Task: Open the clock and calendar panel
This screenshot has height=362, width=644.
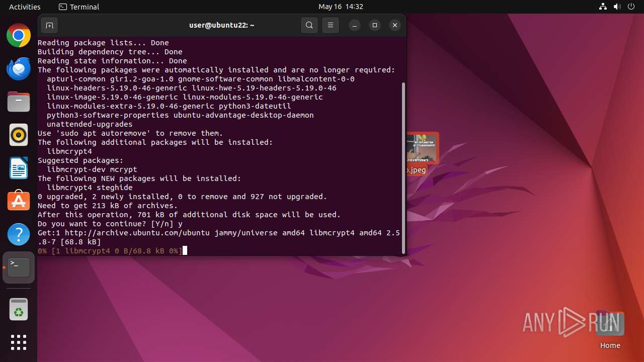Action: click(341, 7)
